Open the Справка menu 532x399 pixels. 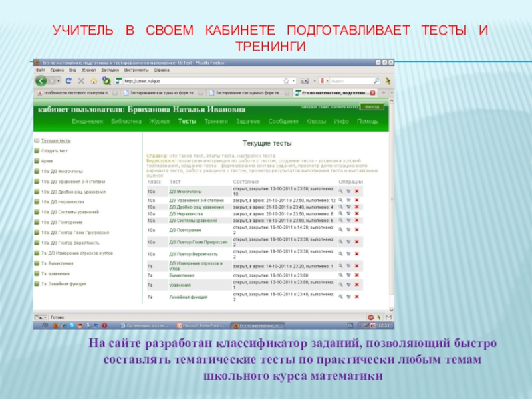click(x=162, y=70)
